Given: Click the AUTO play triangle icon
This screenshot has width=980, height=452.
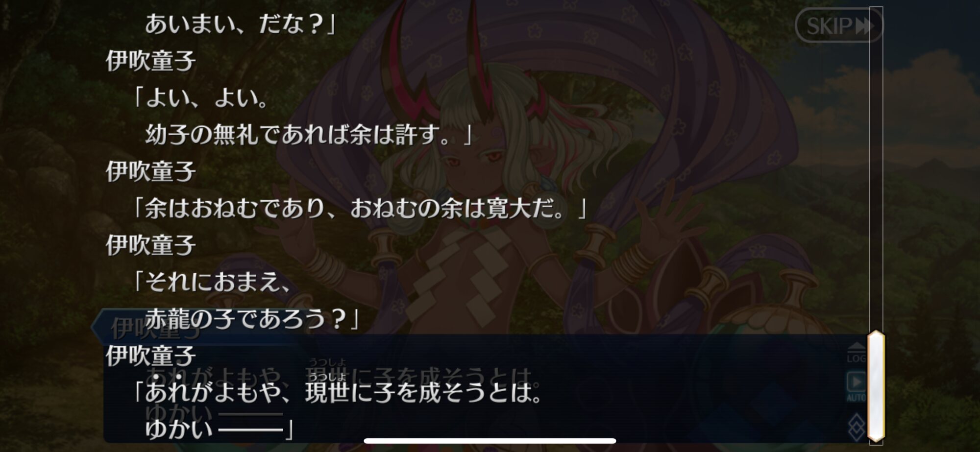Looking at the screenshot, I should coord(856,381).
